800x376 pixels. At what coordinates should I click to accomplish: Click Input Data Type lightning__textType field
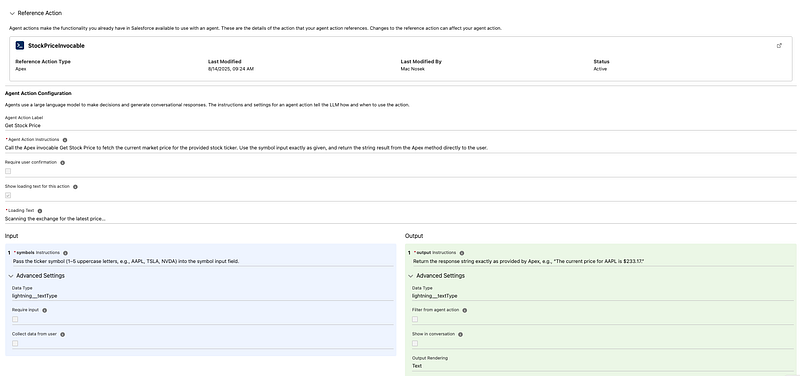[203, 296]
